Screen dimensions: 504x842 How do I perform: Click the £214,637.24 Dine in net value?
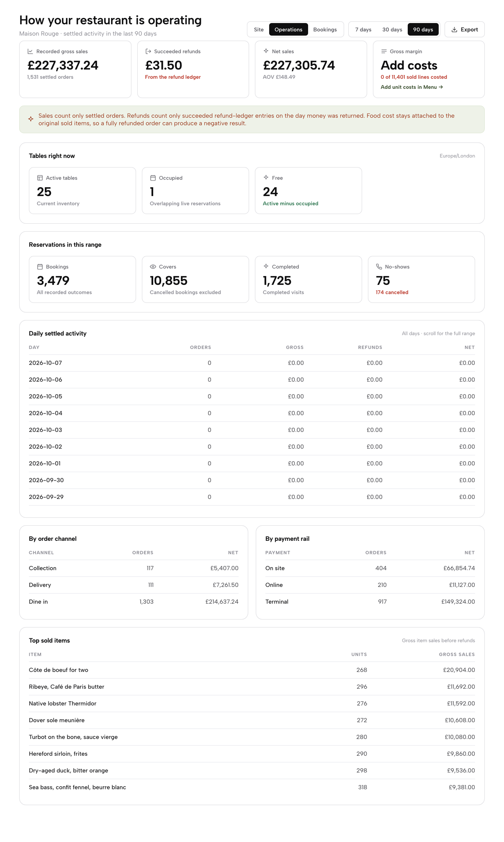tap(222, 602)
